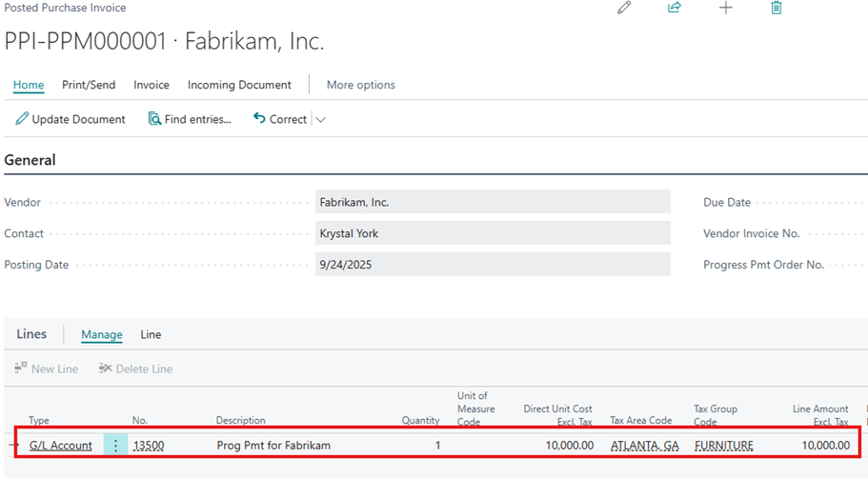Open the Line menu in Lines
The height and width of the screenshot is (478, 868).
click(151, 334)
